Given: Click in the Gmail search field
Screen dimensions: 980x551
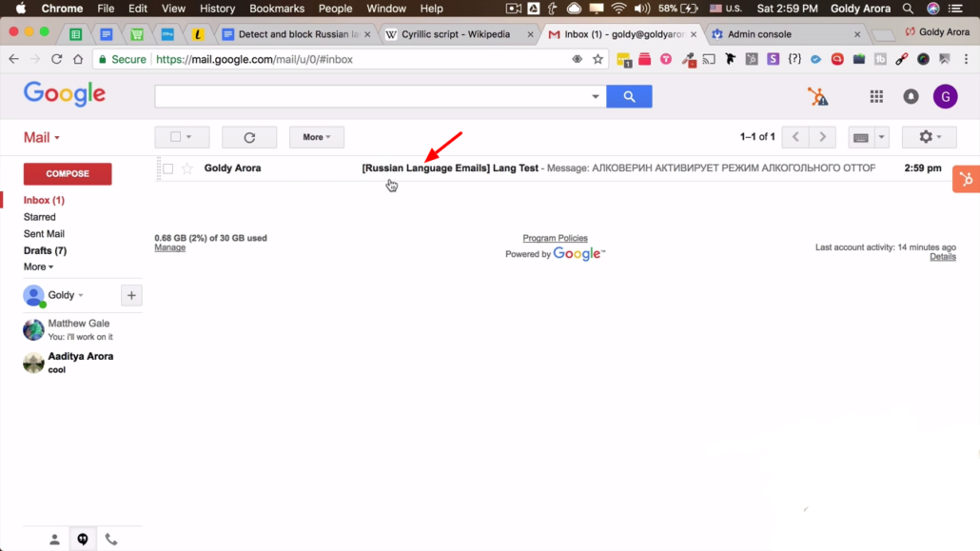Looking at the screenshot, I should pos(371,96).
